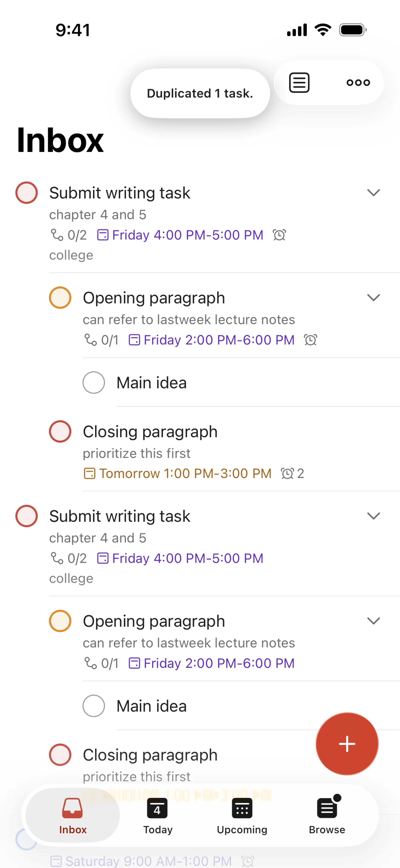This screenshot has height=868, width=400.
Task: Open the three-dot more options menu
Action: (358, 83)
